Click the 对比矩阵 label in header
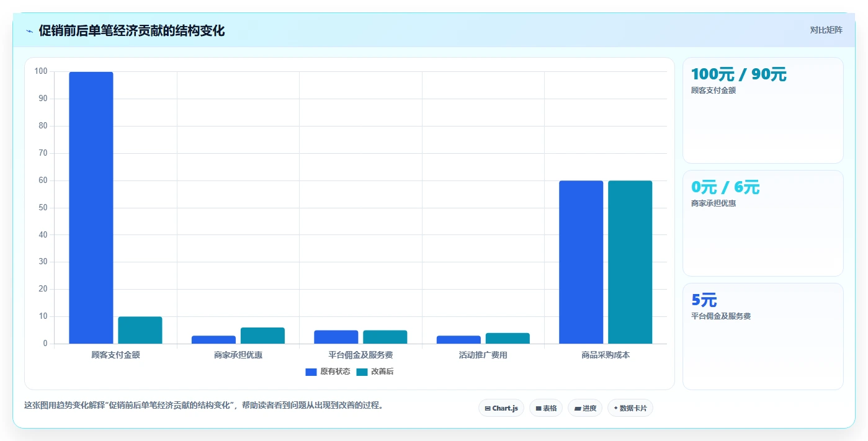This screenshot has height=441, width=868. coord(826,30)
